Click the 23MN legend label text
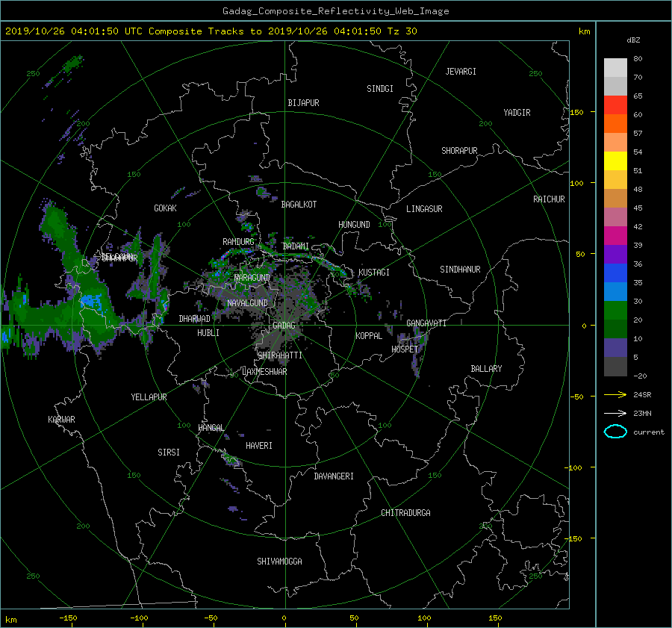Viewport: 672px width, 628px height. pos(642,413)
